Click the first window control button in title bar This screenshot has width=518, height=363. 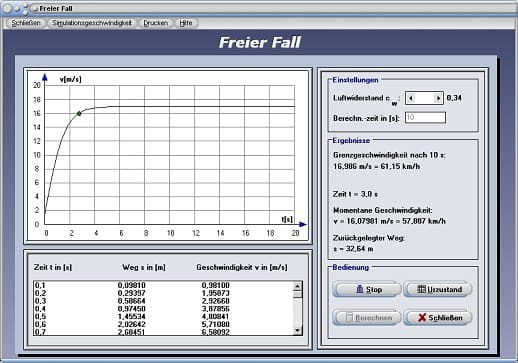point(7,8)
